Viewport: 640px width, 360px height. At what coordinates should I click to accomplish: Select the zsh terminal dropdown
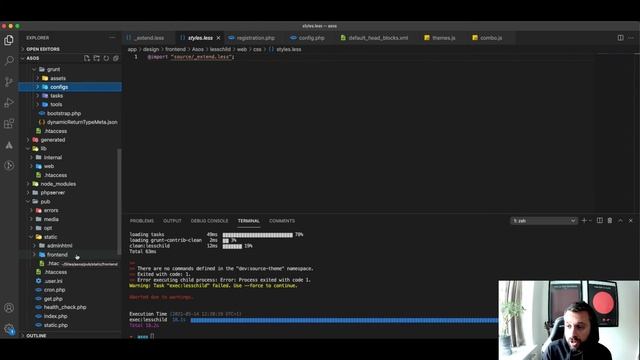point(543,221)
